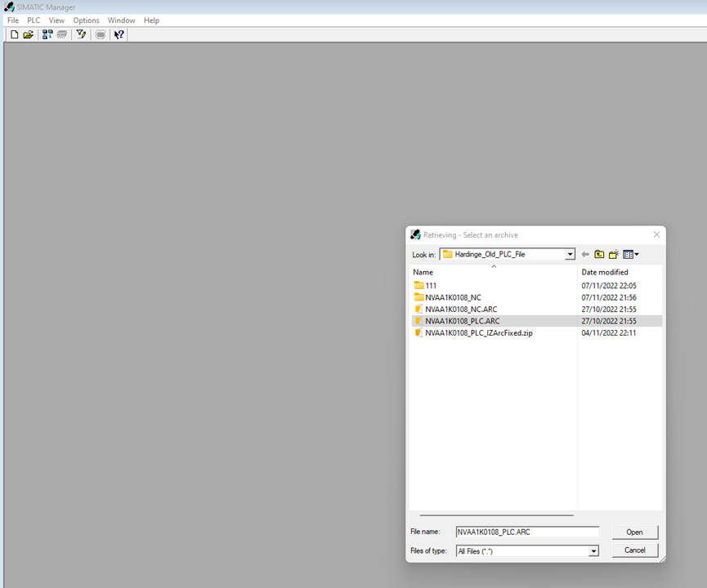Screen dimensions: 707x588
Task: Select the NVAA1K0108_NC folder name
Action: coord(453,297)
